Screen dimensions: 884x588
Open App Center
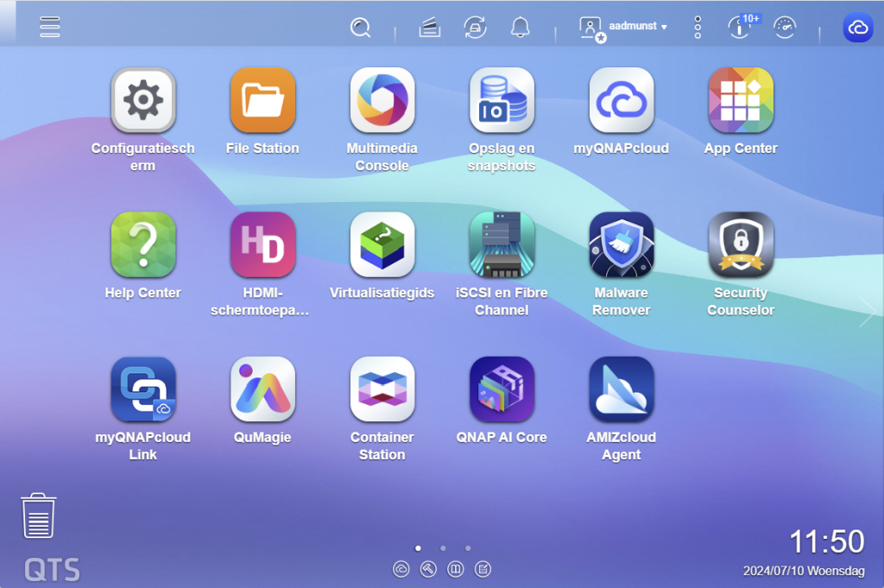pos(741,100)
